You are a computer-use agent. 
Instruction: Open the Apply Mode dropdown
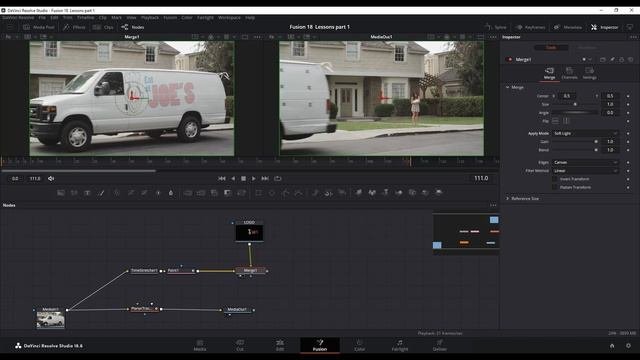(x=585, y=133)
